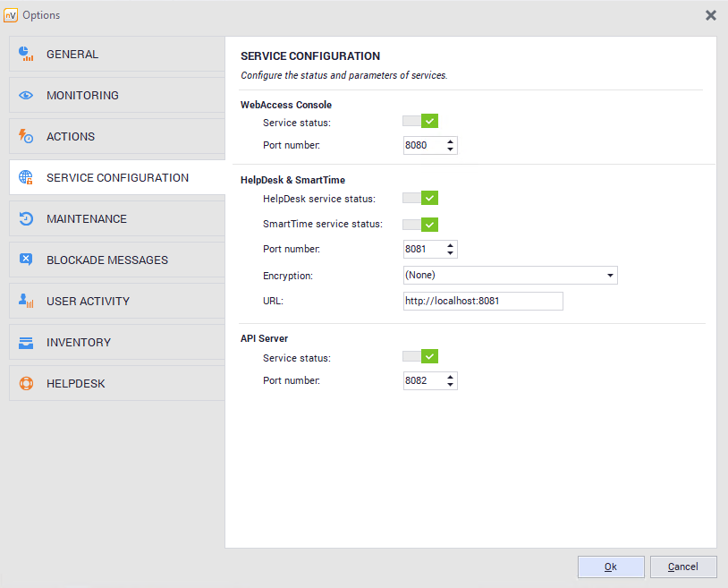Click the Helpdesk lifebuoy icon
728x588 pixels.
point(26,384)
